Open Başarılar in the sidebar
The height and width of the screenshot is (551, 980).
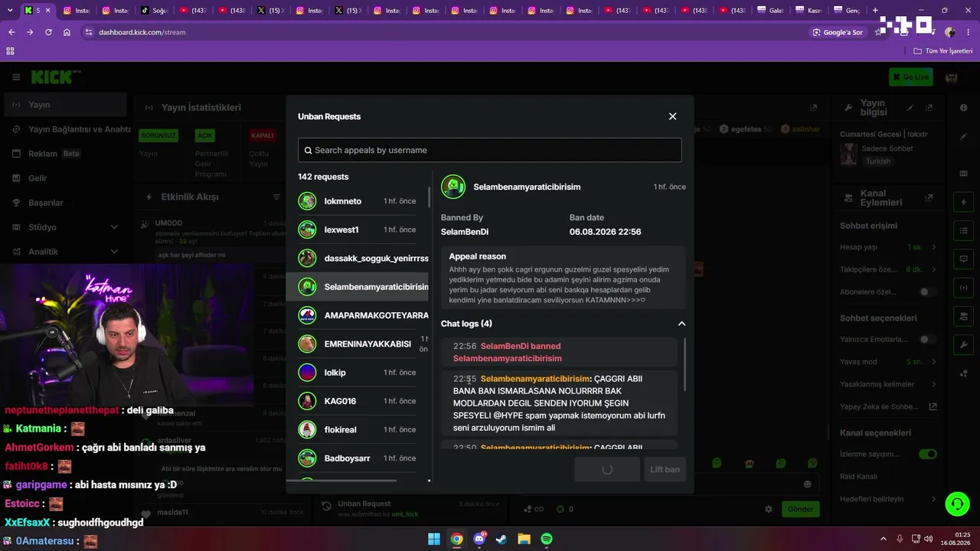(x=65, y=203)
